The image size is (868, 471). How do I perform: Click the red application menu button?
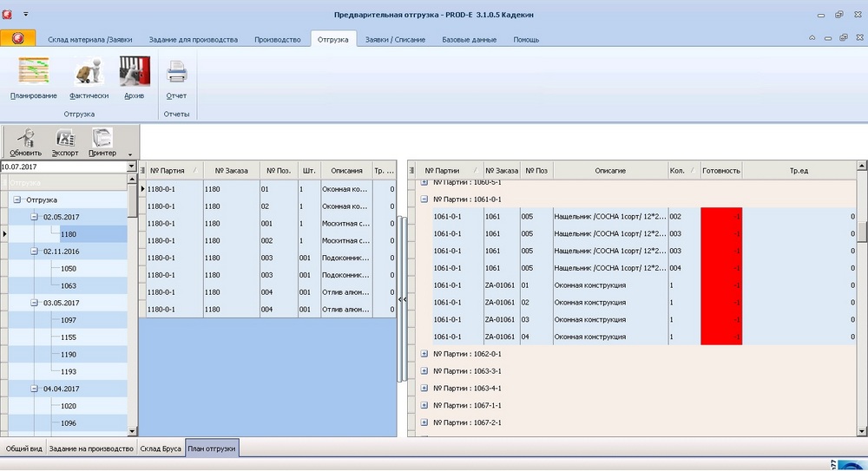click(x=18, y=38)
